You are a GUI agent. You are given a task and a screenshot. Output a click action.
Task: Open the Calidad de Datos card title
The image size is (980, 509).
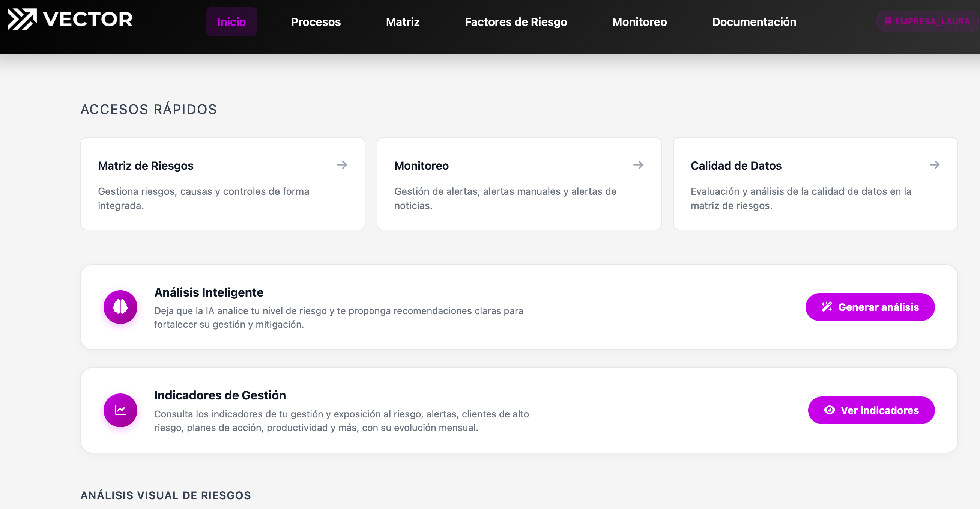(x=736, y=166)
